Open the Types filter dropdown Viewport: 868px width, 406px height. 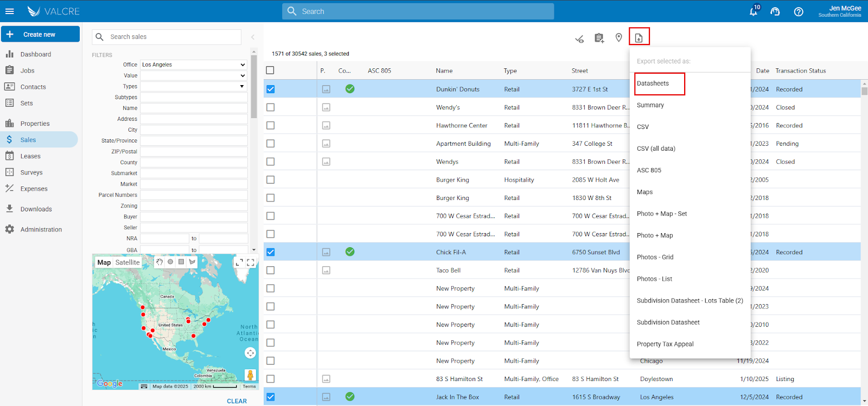tap(194, 86)
